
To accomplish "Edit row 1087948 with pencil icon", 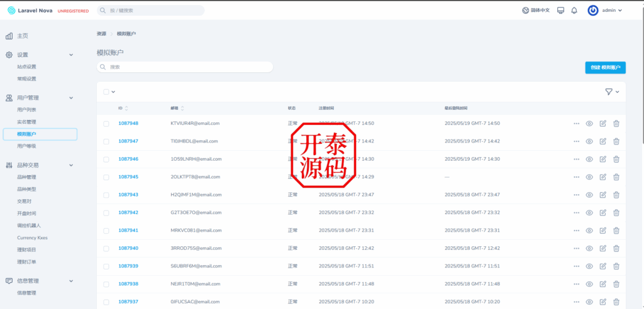I will click(603, 124).
